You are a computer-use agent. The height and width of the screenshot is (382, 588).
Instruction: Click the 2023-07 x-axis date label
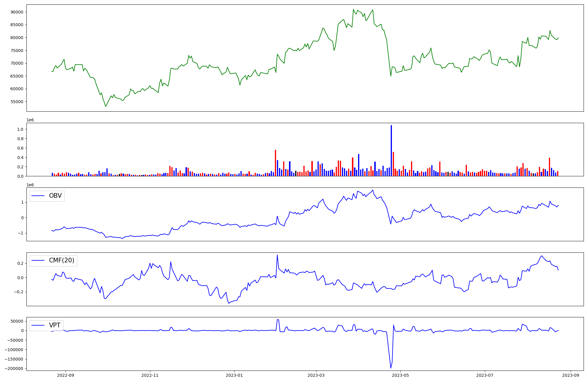tap(485, 375)
